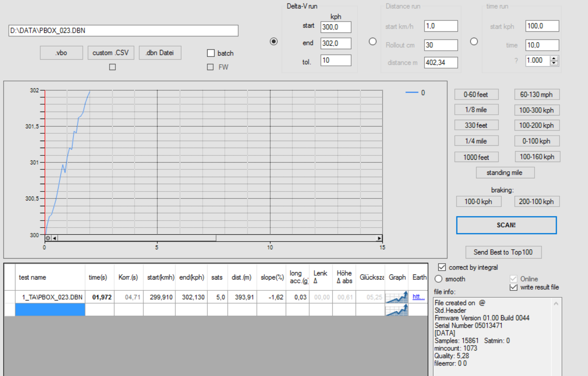Click Send Best to Top100

[503, 252]
